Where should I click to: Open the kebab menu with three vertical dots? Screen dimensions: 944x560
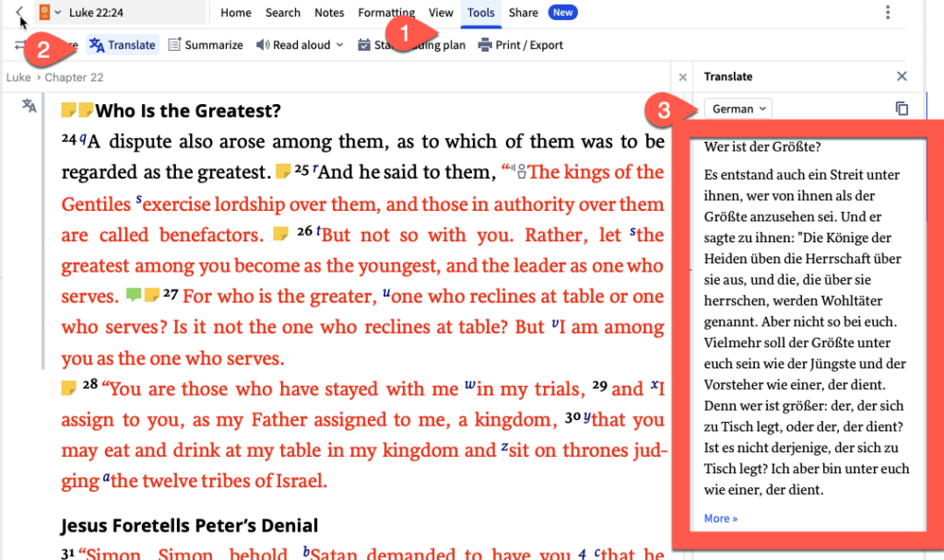tap(888, 13)
